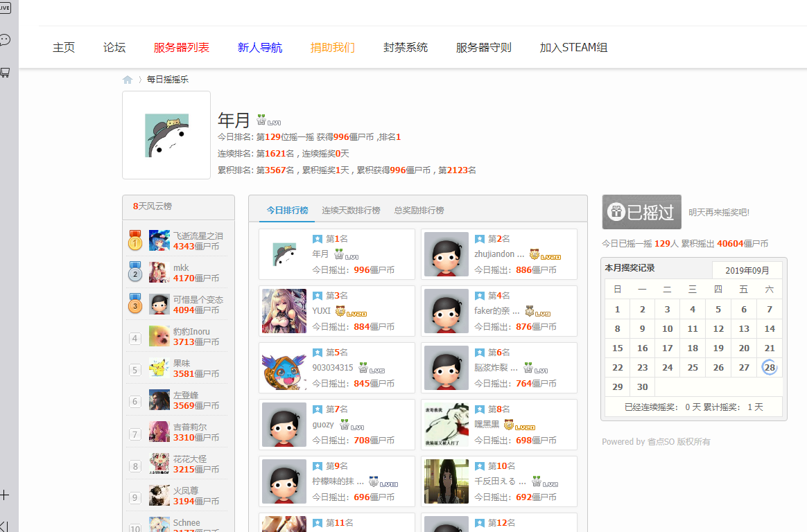The height and width of the screenshot is (532, 807).
Task: Click YUXI's anime avatar thumbnail
Action: (284, 311)
